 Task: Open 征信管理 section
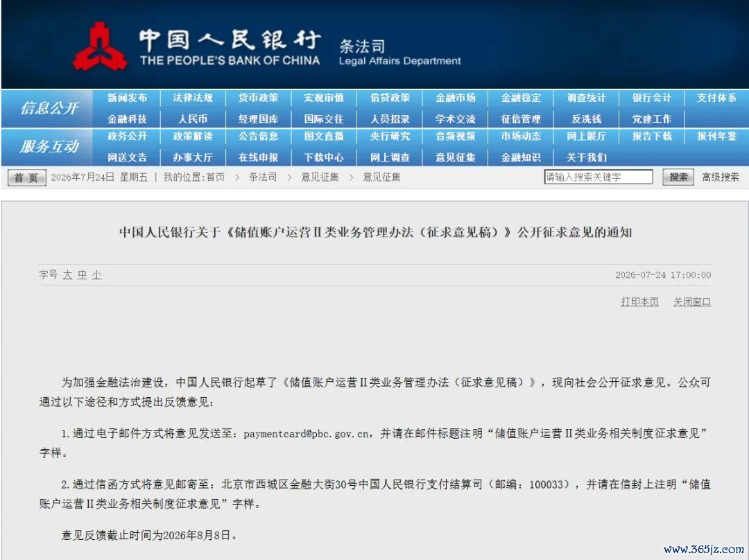[x=521, y=119]
